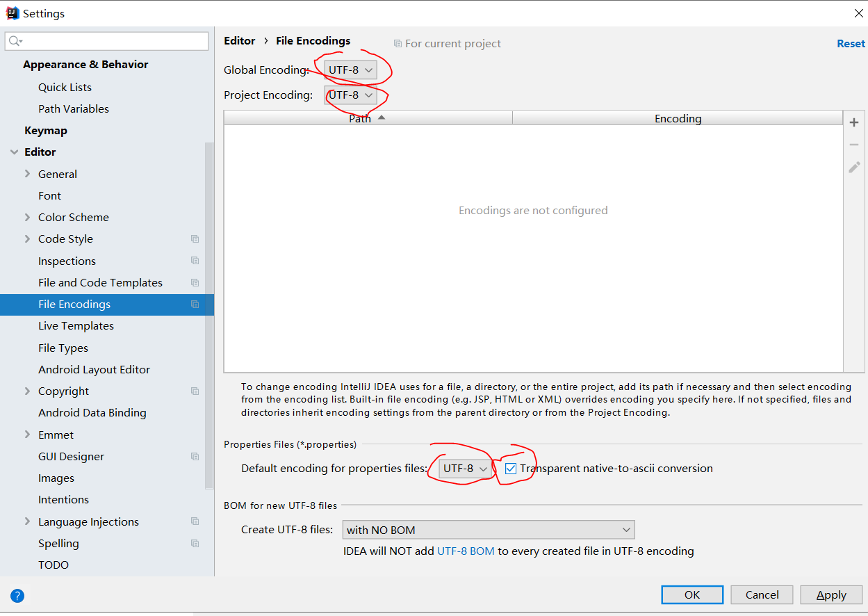Expand the Copyright node

(x=27, y=391)
